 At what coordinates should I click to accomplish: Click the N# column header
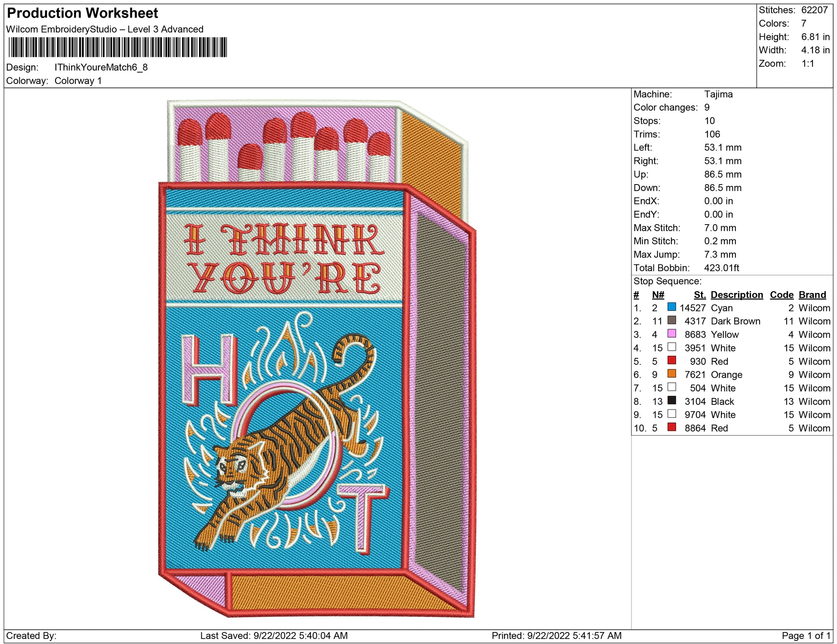tap(658, 295)
